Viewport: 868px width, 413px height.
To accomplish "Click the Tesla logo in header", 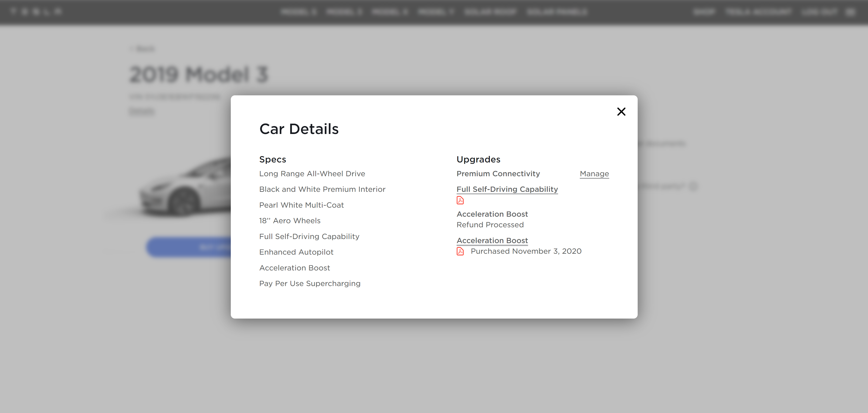I will tap(36, 12).
